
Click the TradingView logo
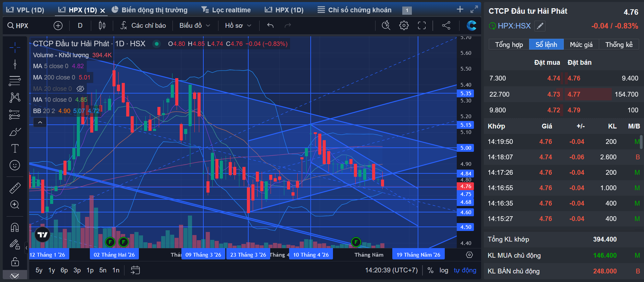pyautogui.click(x=43, y=235)
